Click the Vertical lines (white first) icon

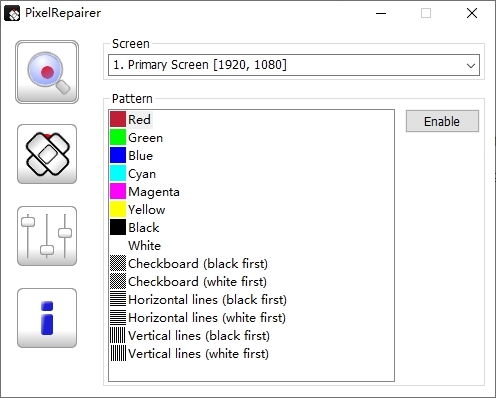118,353
